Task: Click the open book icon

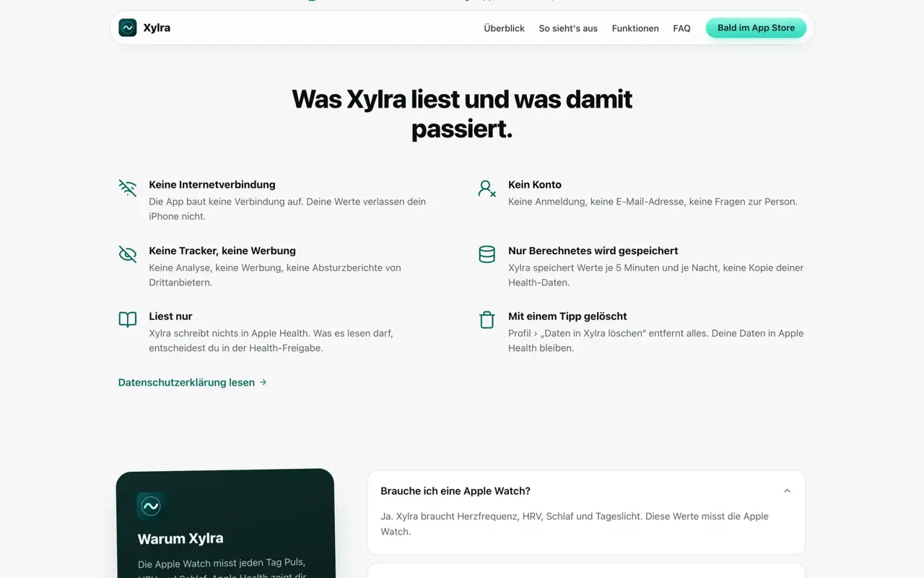Action: pyautogui.click(x=128, y=320)
